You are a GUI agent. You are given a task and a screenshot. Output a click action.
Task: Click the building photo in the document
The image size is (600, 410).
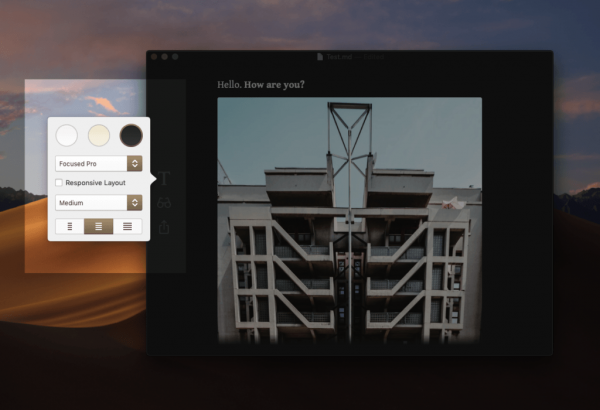350,220
